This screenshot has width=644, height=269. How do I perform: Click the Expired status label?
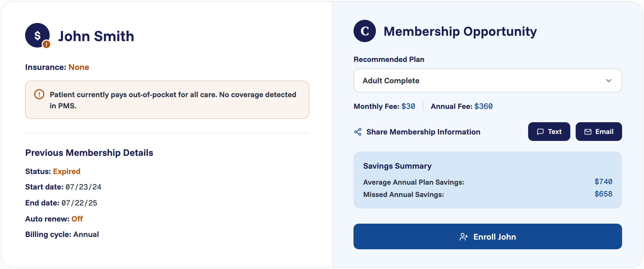click(67, 171)
